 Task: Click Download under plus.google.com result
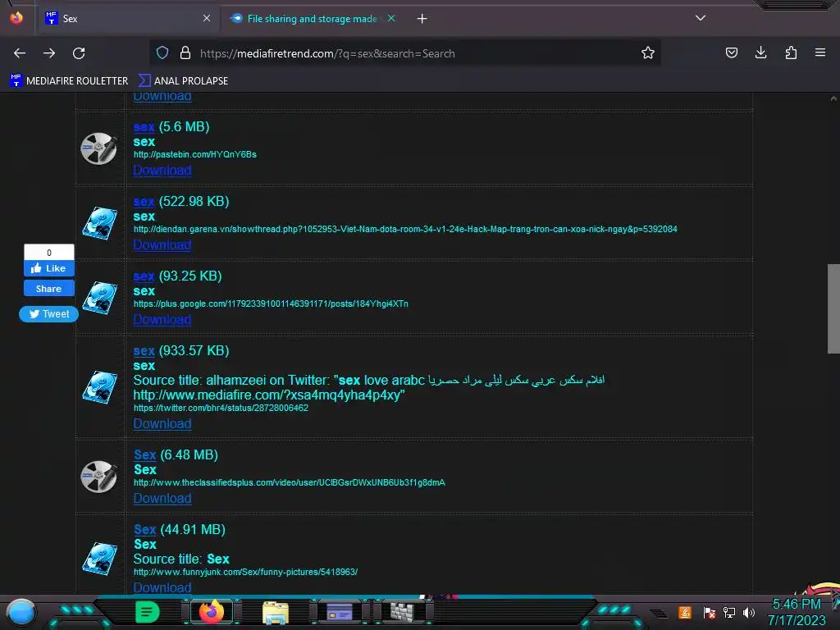162,319
